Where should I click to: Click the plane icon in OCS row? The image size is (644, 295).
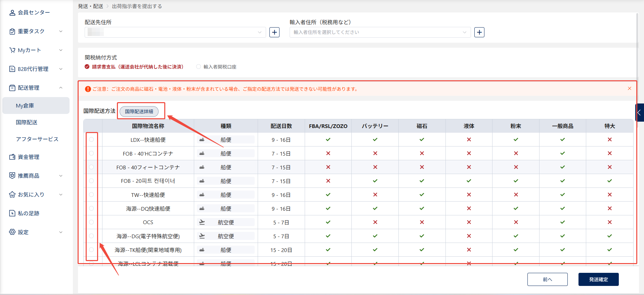(x=202, y=222)
